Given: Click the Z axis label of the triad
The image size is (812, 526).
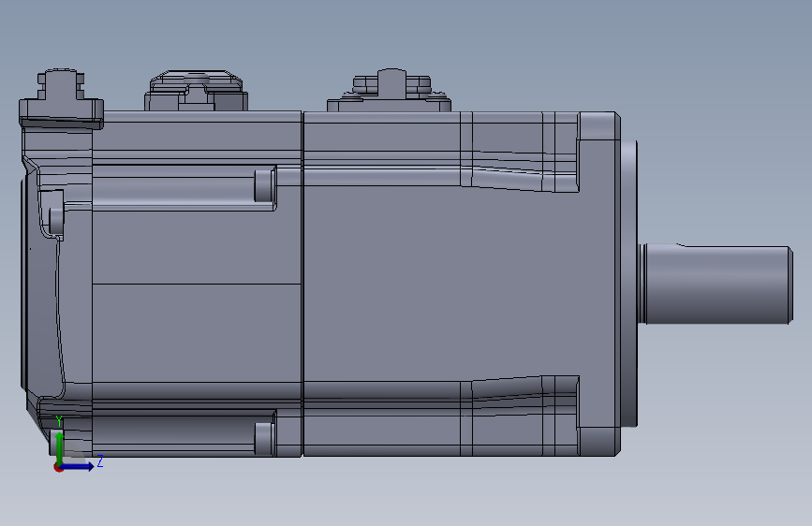Looking at the screenshot, I should [x=100, y=460].
